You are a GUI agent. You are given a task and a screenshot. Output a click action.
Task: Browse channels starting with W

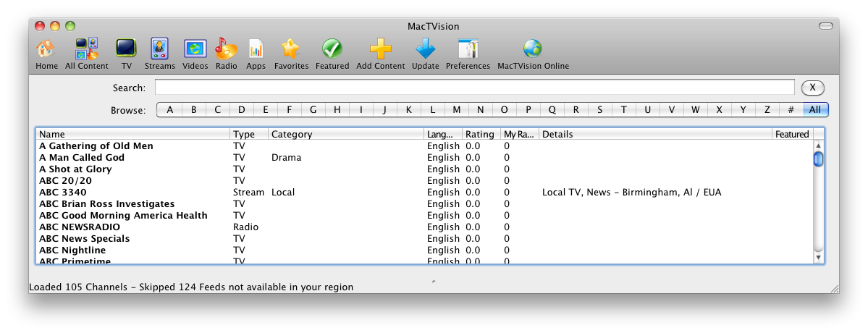click(695, 110)
